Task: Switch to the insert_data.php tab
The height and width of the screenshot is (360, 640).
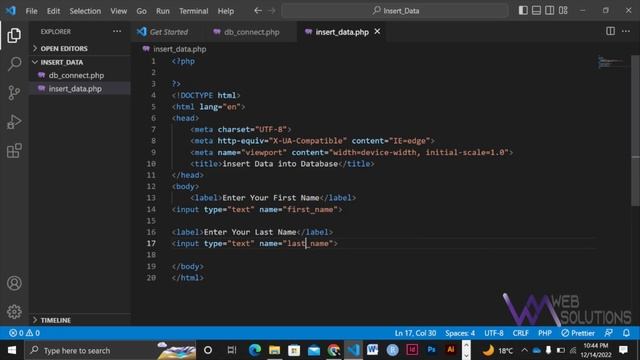Action: 342,32
